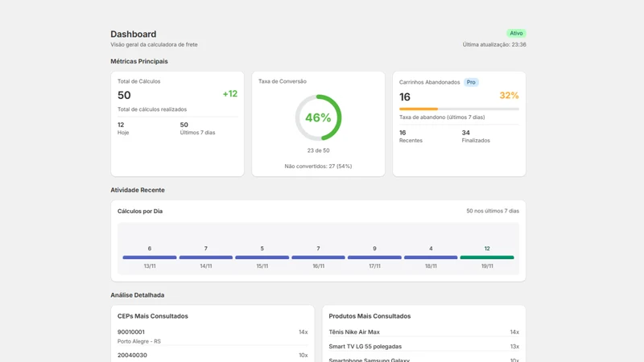Click the Dashboard page title
The width and height of the screenshot is (644, 362).
(x=134, y=34)
